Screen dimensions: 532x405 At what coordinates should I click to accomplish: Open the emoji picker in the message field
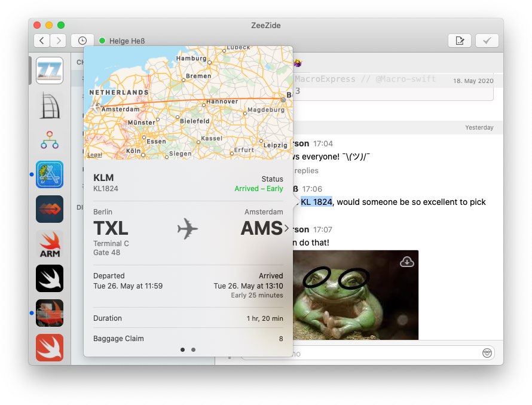487,353
